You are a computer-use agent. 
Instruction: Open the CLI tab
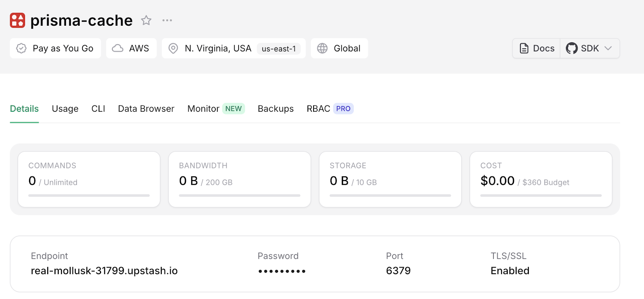[98, 109]
